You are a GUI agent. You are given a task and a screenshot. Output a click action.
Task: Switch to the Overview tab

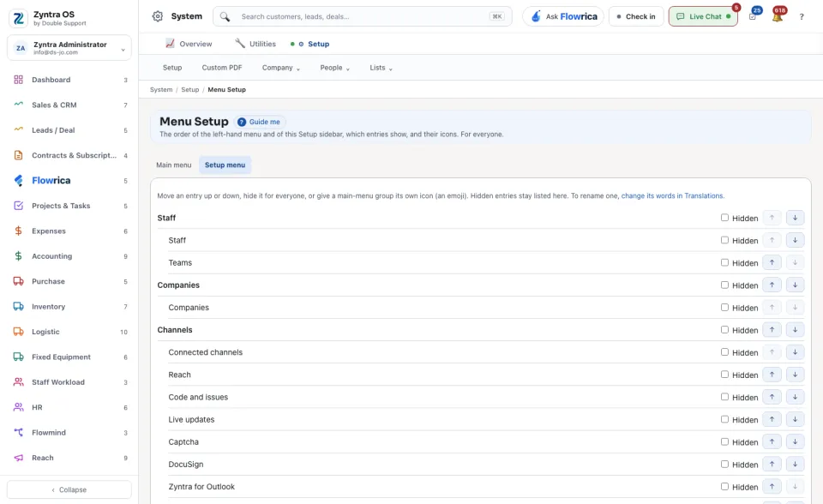[189, 44]
